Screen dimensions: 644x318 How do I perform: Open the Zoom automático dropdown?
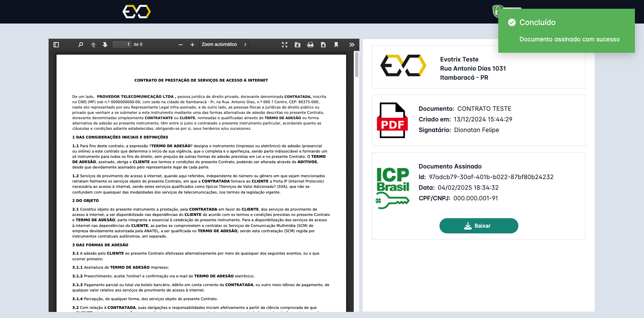tap(224, 45)
